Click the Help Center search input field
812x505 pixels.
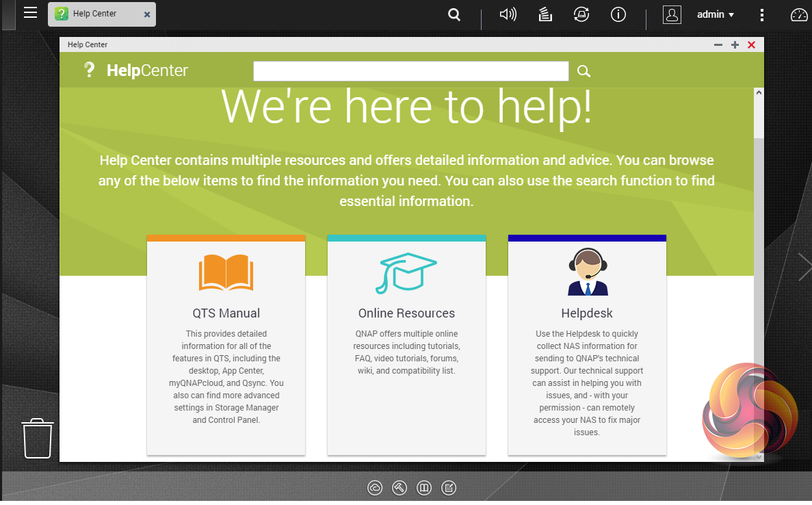coord(410,71)
